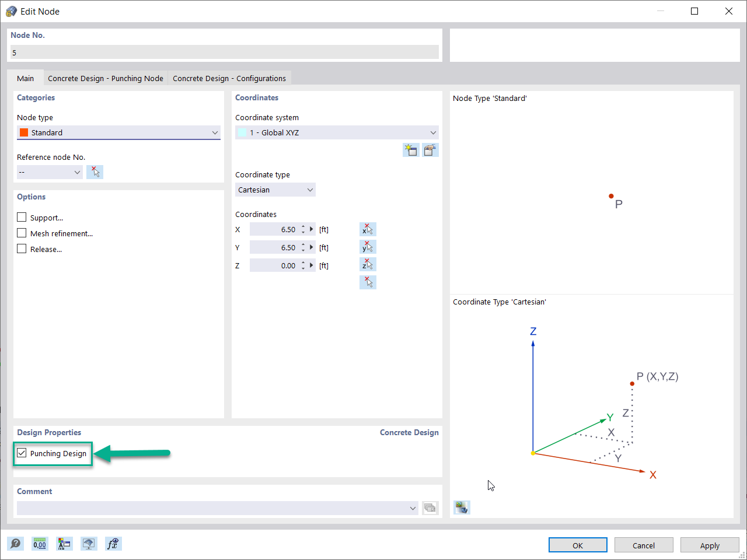Screen dimensions: 747x560
Task: Pick Y coordinate graphically
Action: (368, 246)
